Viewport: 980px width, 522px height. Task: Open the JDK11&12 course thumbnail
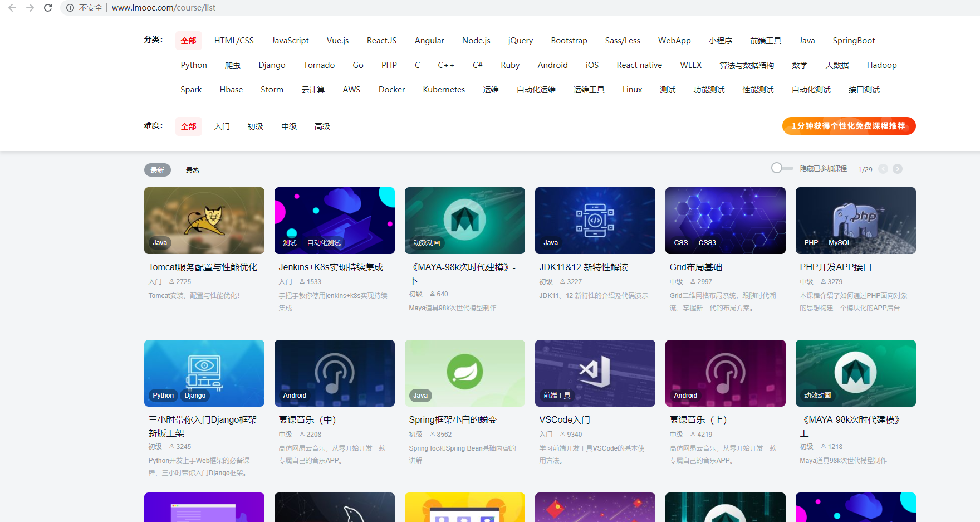pos(595,221)
